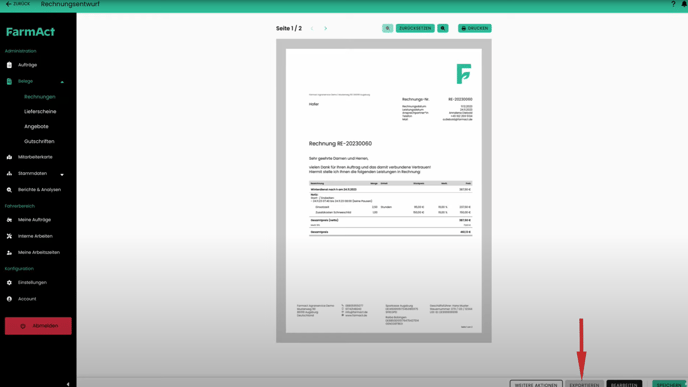Select Angebote sidebar entry
Image resolution: width=688 pixels, height=387 pixels.
(36, 126)
